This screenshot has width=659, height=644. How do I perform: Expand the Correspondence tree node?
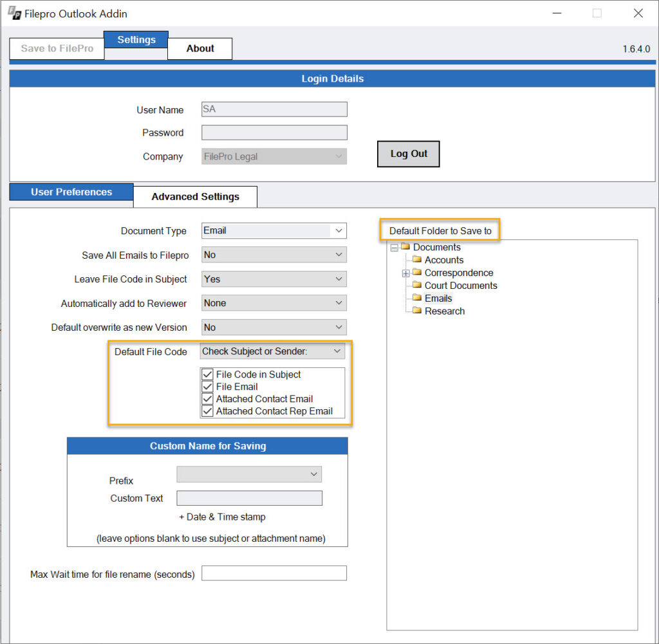[405, 272]
